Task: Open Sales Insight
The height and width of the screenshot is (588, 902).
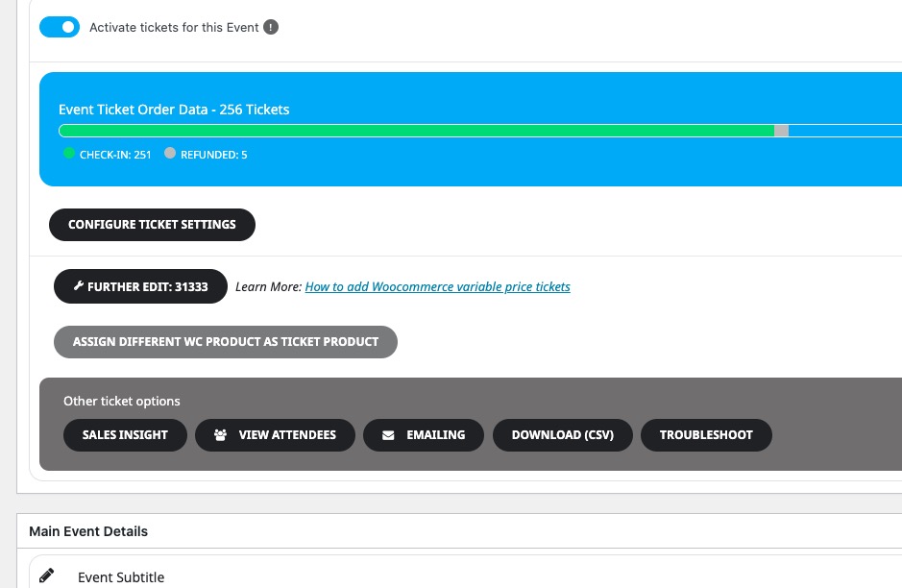Action: coord(125,435)
